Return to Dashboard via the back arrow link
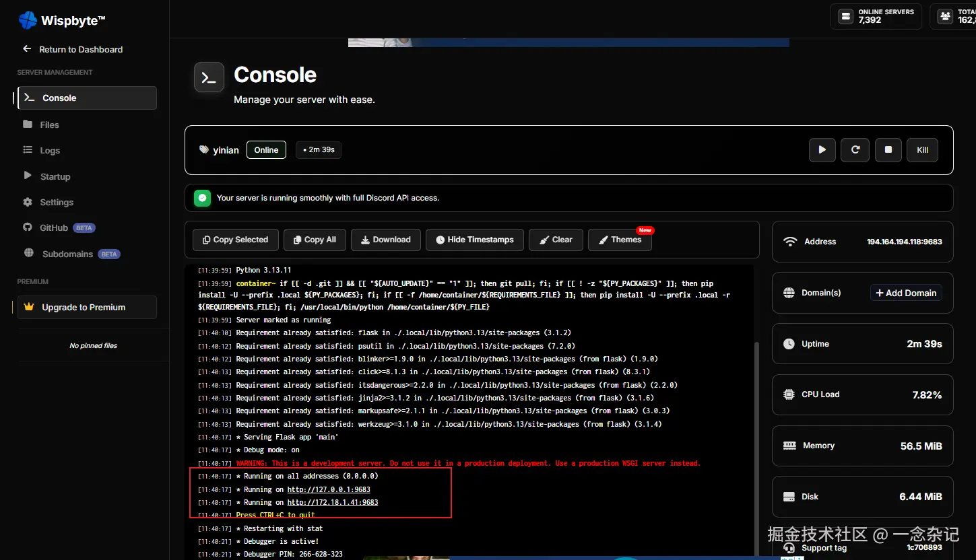 tap(73, 49)
